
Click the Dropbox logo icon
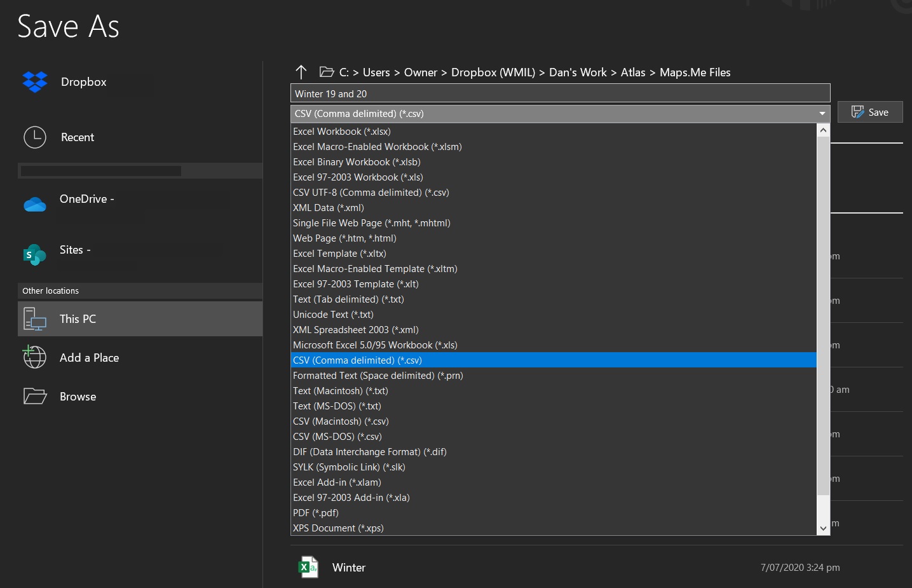click(35, 82)
